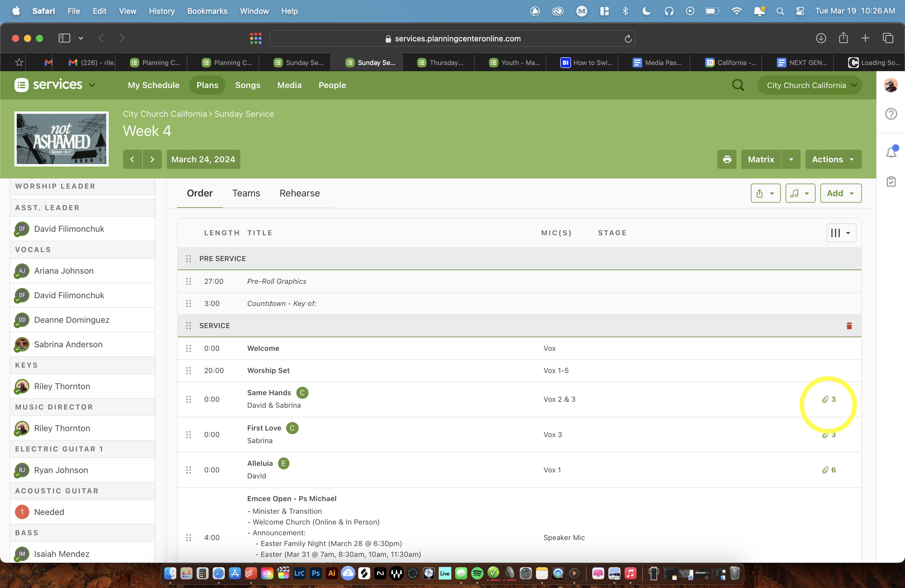
Task: Delete the SERVICE header via trash icon
Action: [849, 325]
